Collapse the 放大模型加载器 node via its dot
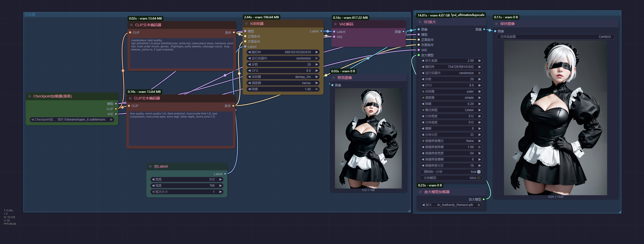 (x=420, y=192)
